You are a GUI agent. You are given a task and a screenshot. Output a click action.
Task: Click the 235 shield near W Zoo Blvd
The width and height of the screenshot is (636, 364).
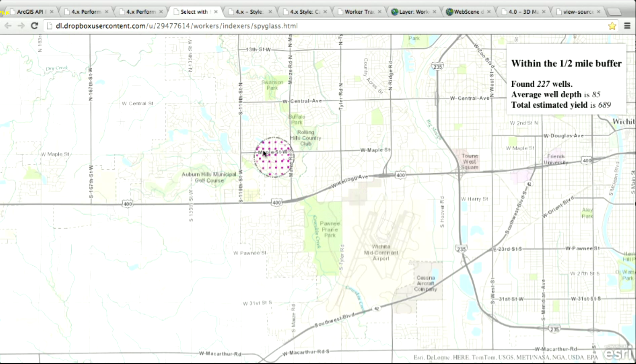coord(437,66)
